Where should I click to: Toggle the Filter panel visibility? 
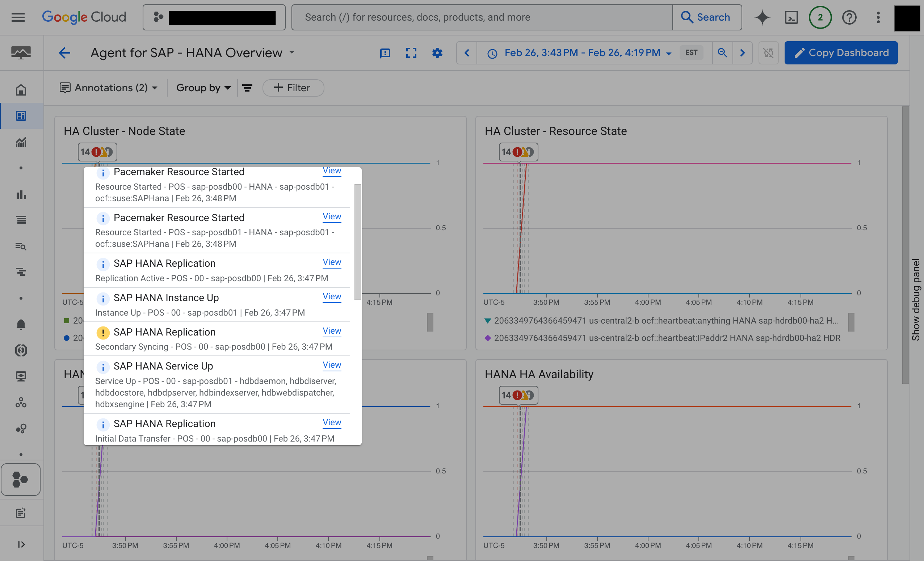click(x=247, y=88)
